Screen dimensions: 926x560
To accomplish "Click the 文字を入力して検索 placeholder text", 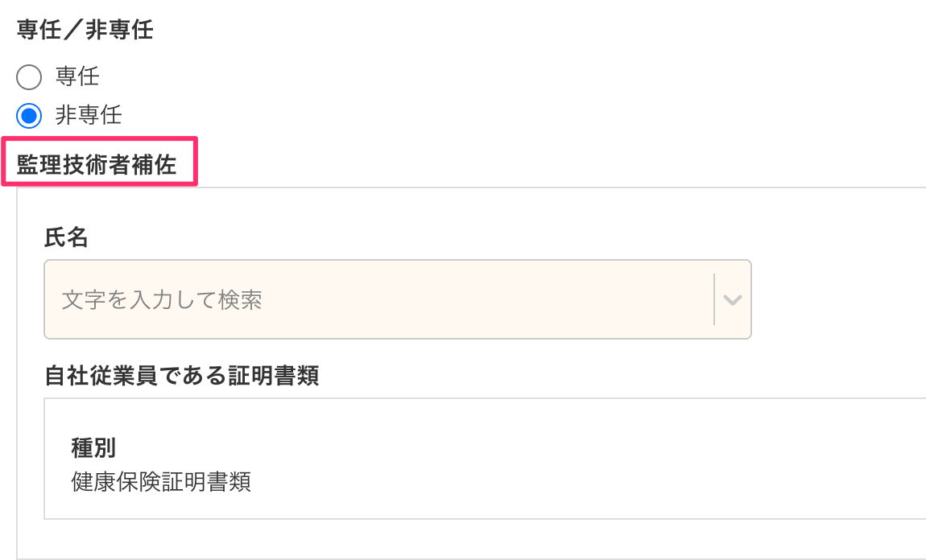I will coord(162,300).
